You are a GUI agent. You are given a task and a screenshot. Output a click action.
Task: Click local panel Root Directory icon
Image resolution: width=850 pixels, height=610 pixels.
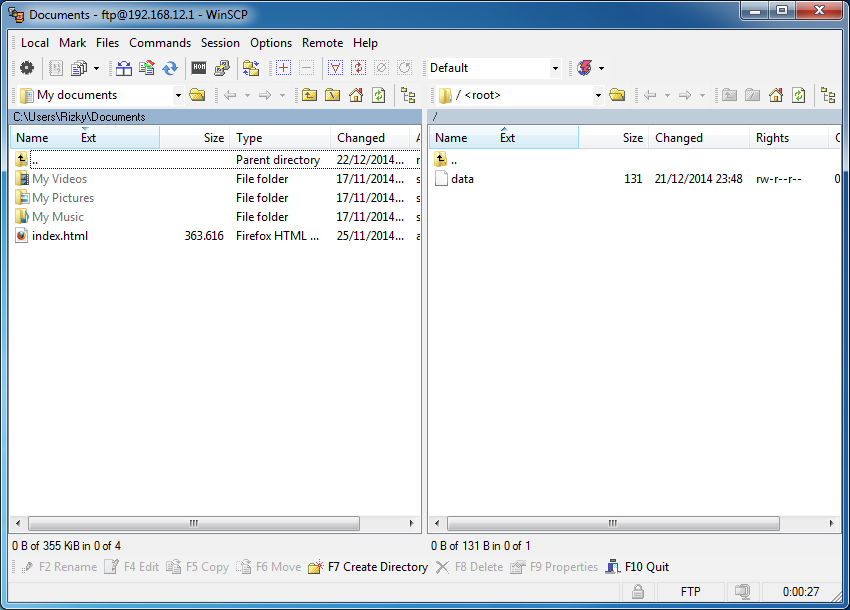332,95
